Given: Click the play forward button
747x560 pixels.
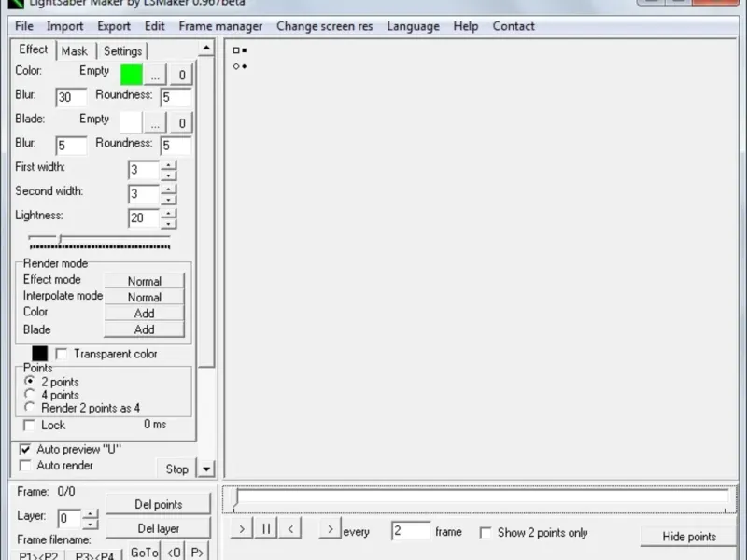Looking at the screenshot, I should pos(242,528).
